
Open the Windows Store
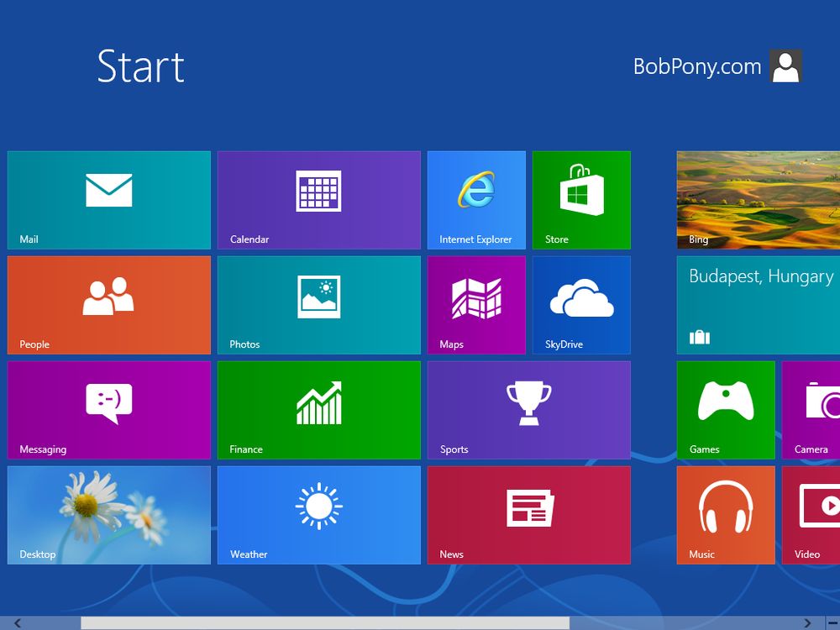(581, 200)
